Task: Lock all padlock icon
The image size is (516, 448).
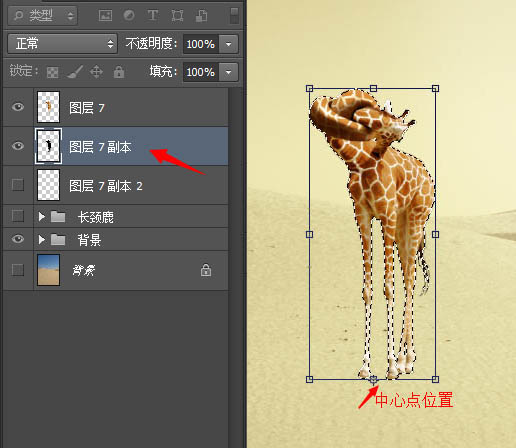Action: point(119,72)
